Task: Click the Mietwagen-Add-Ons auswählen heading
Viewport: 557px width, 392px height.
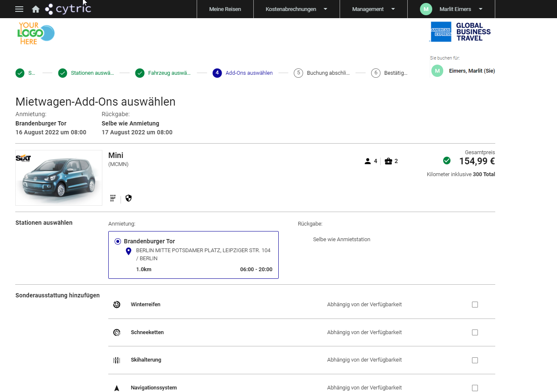Action: (96, 102)
